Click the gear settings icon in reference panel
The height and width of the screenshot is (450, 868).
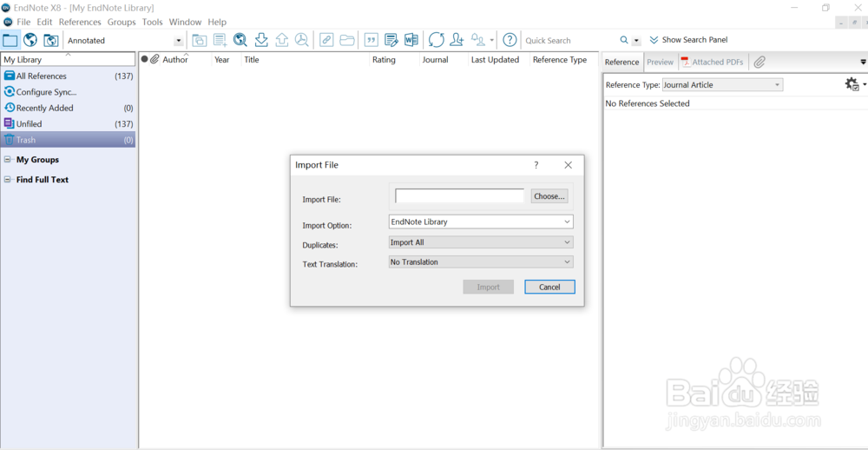pos(852,84)
